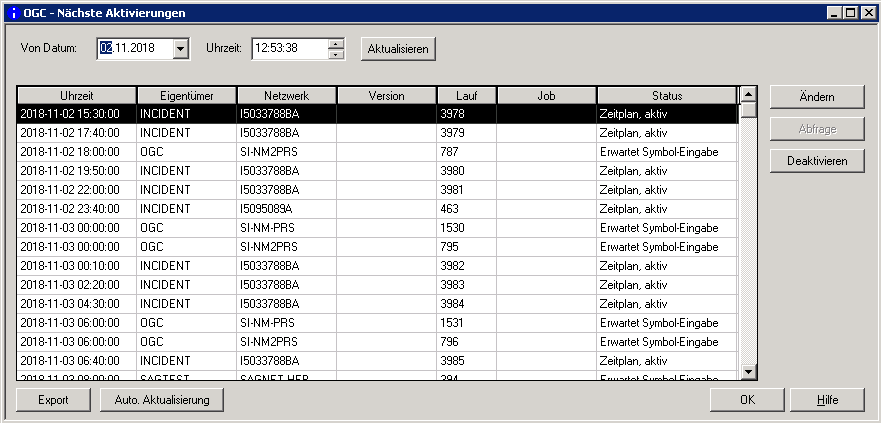Image resolution: width=881 pixels, height=423 pixels.
Task: Click into the Uhrzeit time field
Action: (288, 48)
